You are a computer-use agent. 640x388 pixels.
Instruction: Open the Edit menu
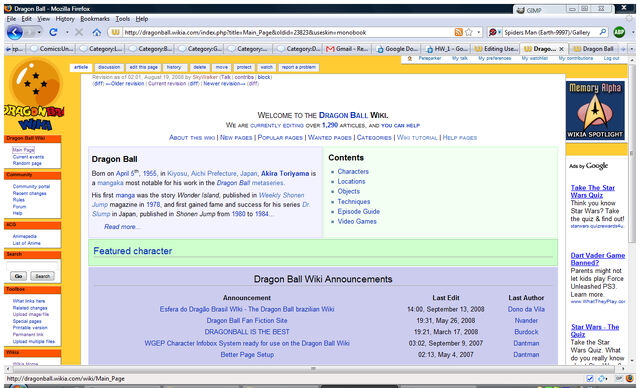click(x=27, y=19)
